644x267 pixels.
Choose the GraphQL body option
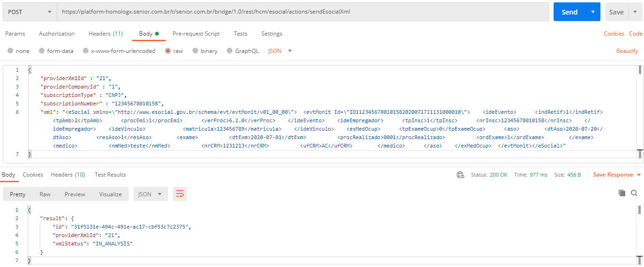pos(229,51)
